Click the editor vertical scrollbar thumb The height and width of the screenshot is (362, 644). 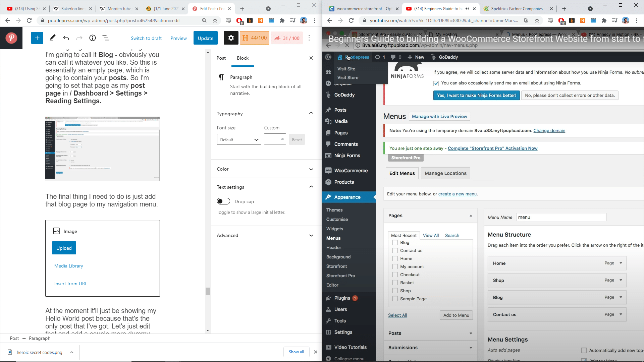click(x=208, y=291)
